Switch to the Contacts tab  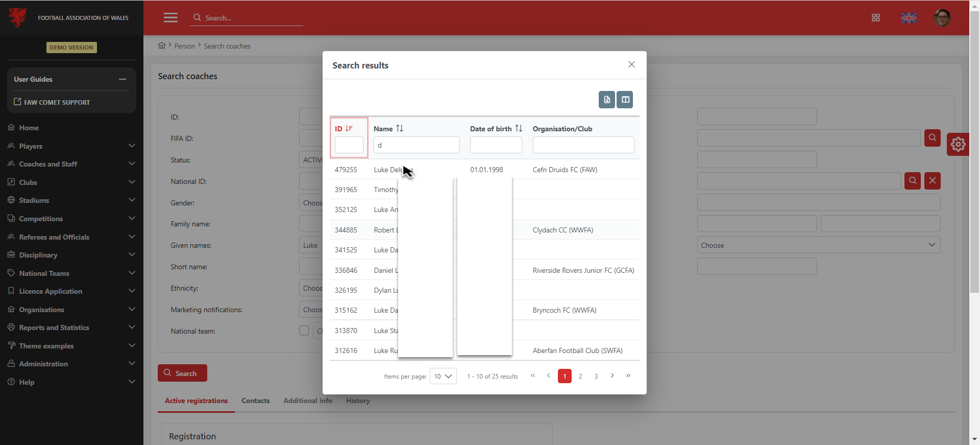pyautogui.click(x=255, y=401)
